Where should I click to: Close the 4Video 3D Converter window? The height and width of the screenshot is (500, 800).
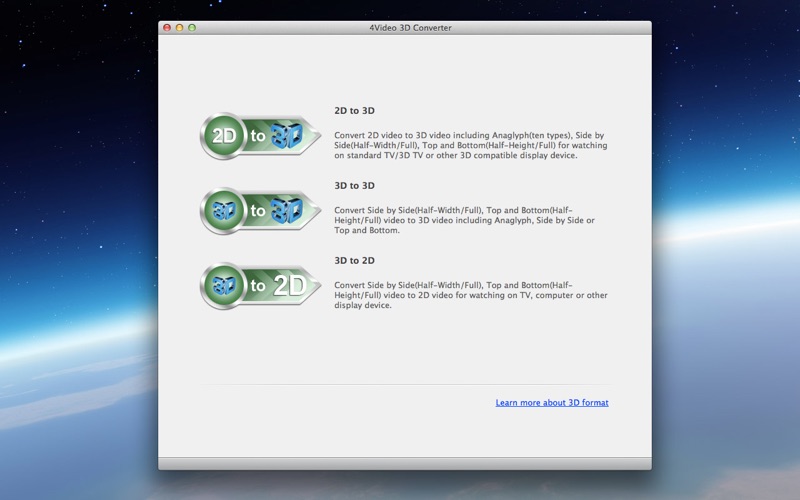pos(167,28)
